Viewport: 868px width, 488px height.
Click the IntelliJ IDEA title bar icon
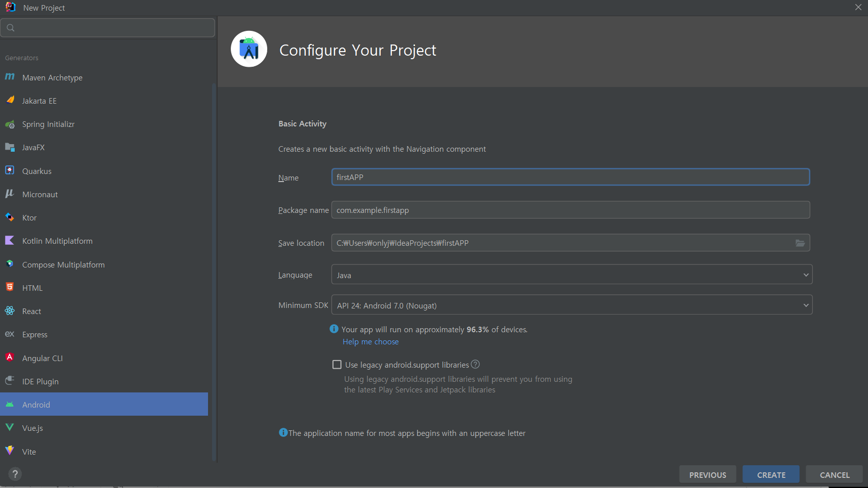click(x=10, y=7)
